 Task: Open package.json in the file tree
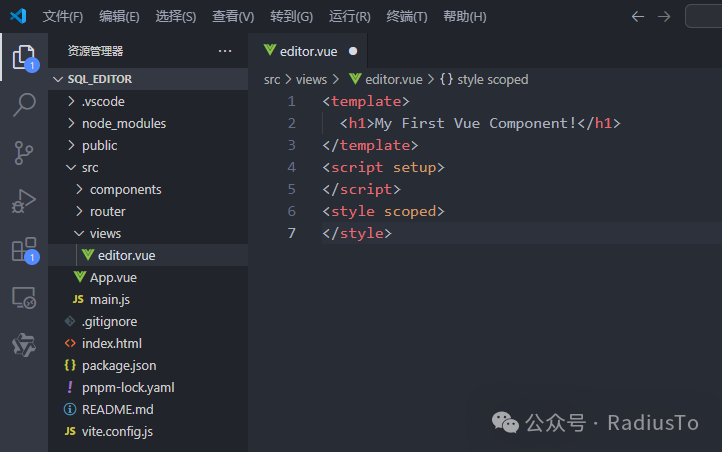click(x=119, y=365)
